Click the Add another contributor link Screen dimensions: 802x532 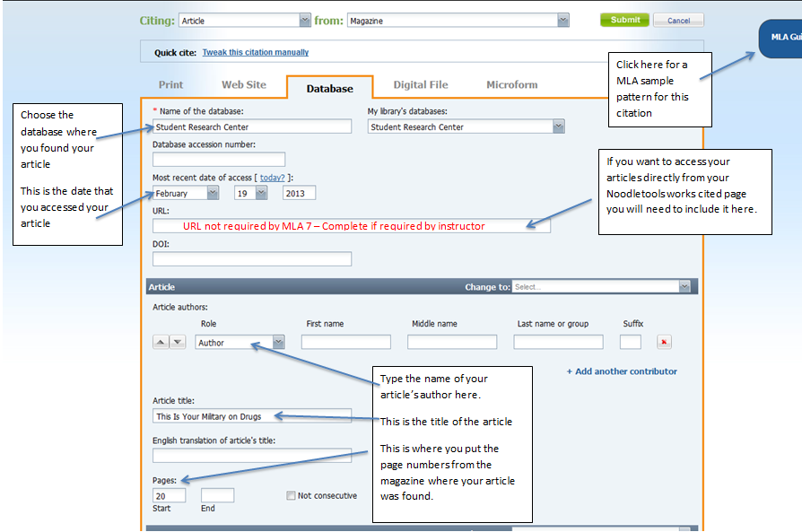click(622, 371)
